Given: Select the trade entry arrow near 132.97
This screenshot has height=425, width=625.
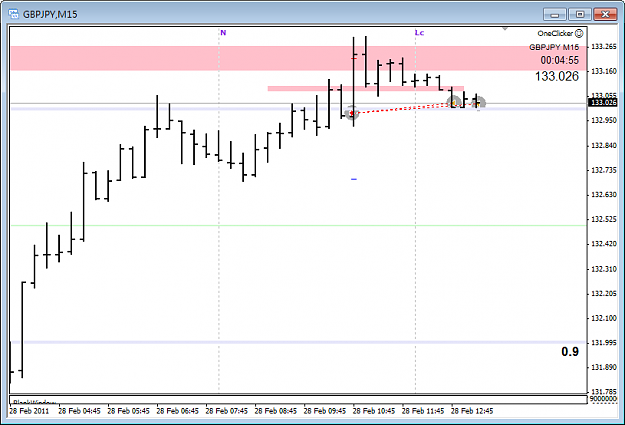Looking at the screenshot, I should [x=351, y=114].
